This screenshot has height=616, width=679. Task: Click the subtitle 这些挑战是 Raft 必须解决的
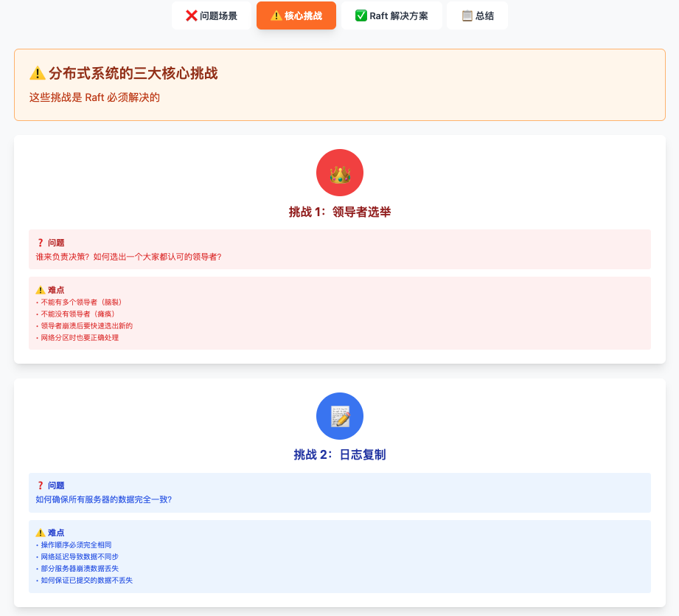coord(94,97)
